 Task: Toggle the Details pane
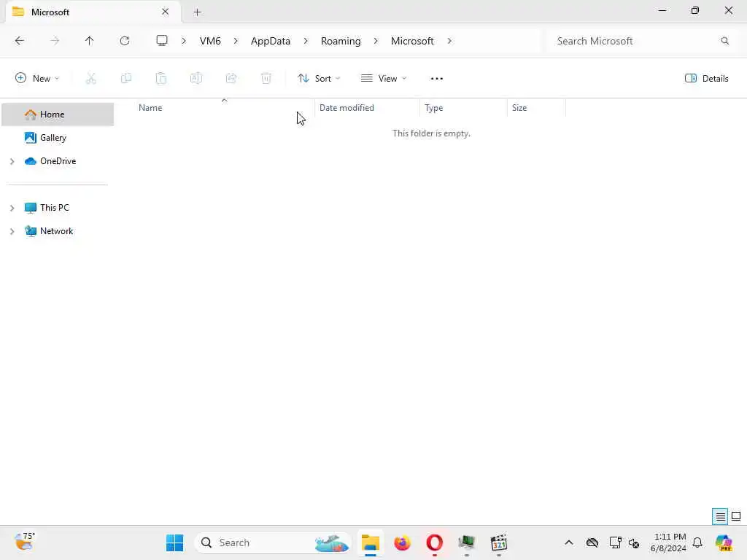(706, 79)
